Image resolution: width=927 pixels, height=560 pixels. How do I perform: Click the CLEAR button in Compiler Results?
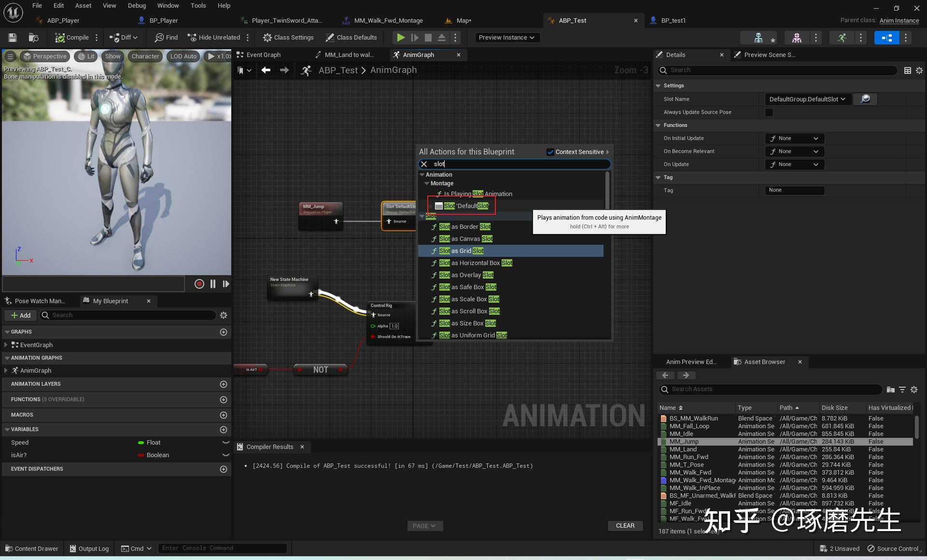pyautogui.click(x=625, y=526)
